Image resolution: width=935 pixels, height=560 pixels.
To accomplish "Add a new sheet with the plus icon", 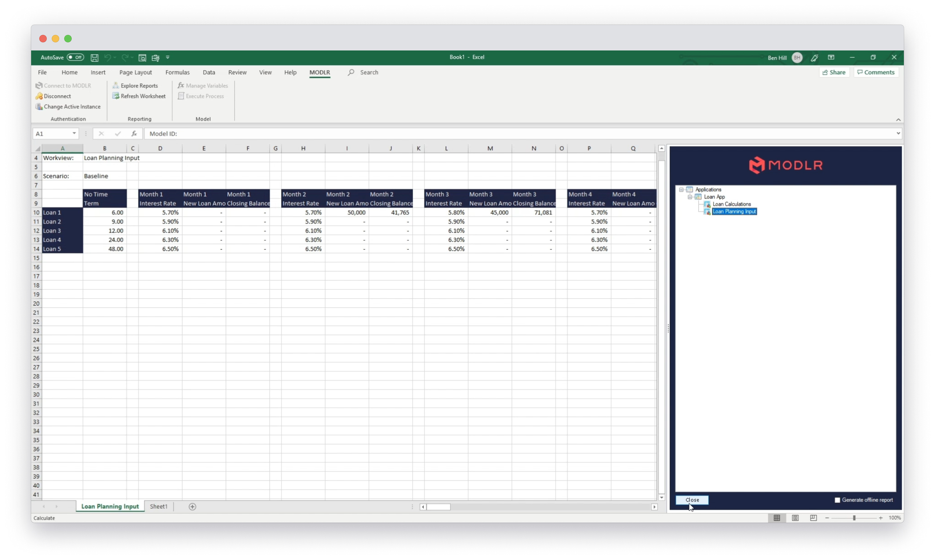I will (192, 506).
